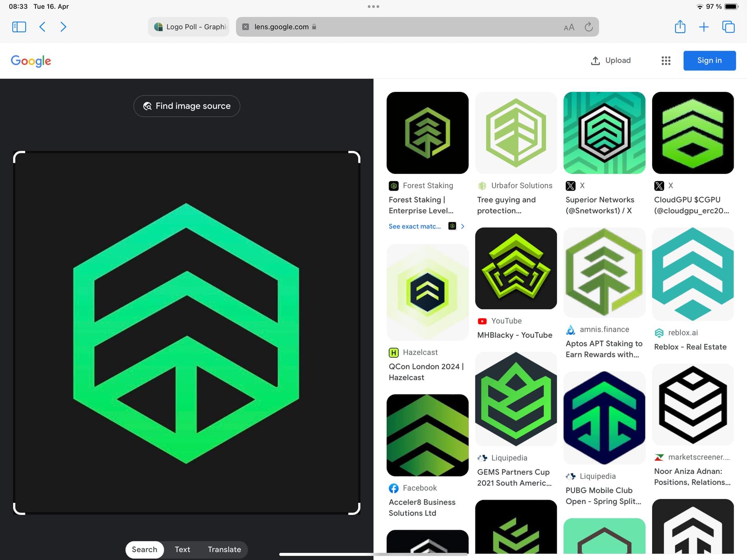Click the Urbafor Solutions source favicon
Screen dimensions: 747x560
point(482,186)
